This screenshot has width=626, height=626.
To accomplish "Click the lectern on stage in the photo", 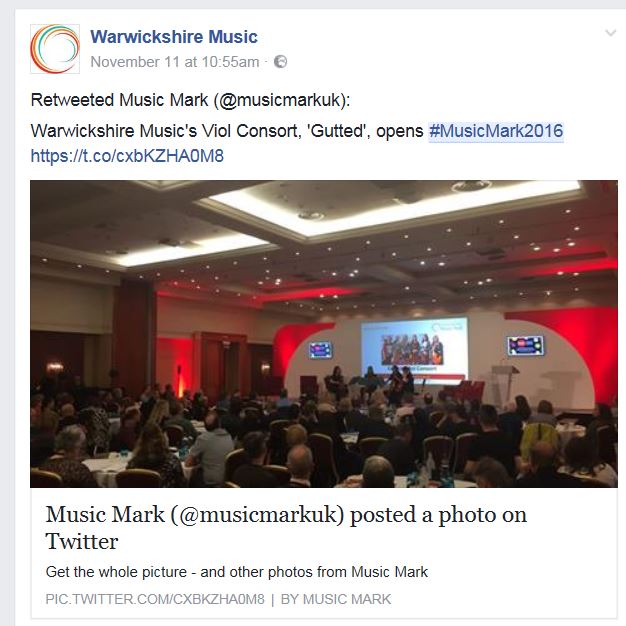I will [504, 383].
